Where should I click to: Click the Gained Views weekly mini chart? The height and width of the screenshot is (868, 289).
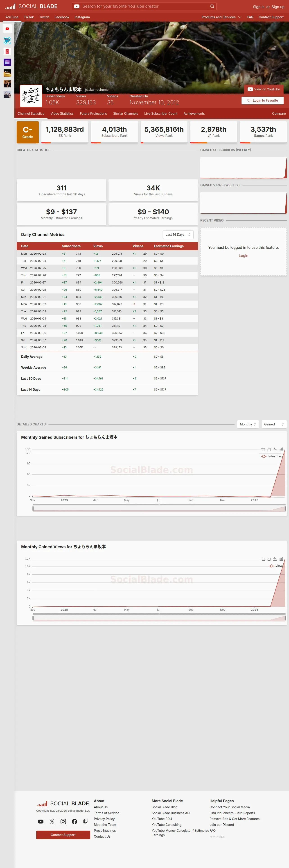point(244,203)
